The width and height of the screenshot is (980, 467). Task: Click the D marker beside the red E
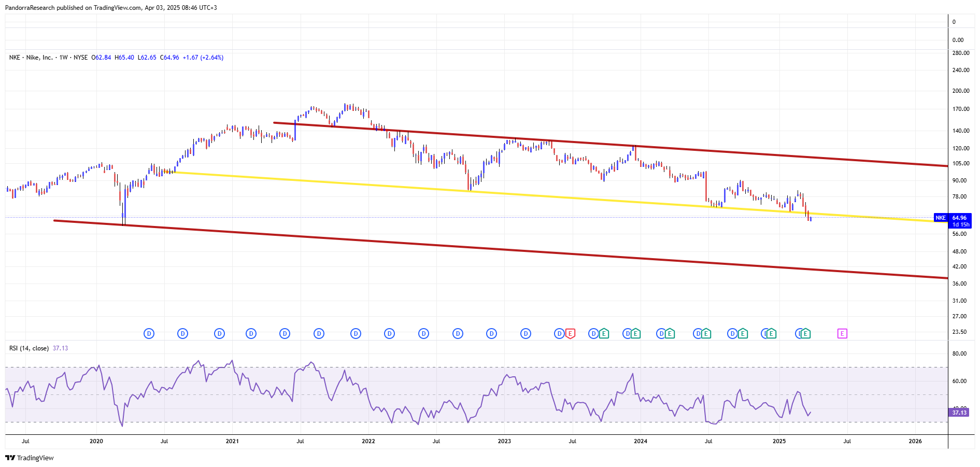tap(559, 334)
